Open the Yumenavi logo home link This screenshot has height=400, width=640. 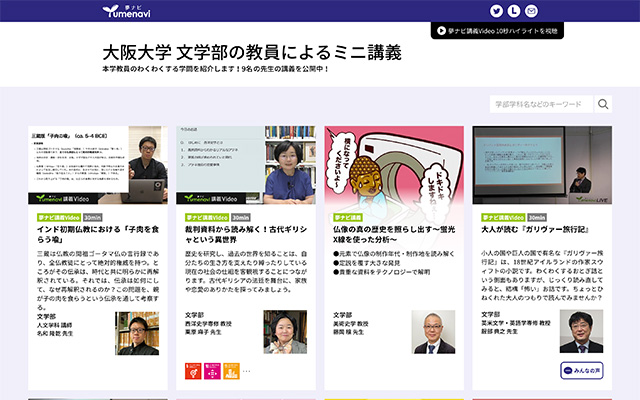pos(126,11)
